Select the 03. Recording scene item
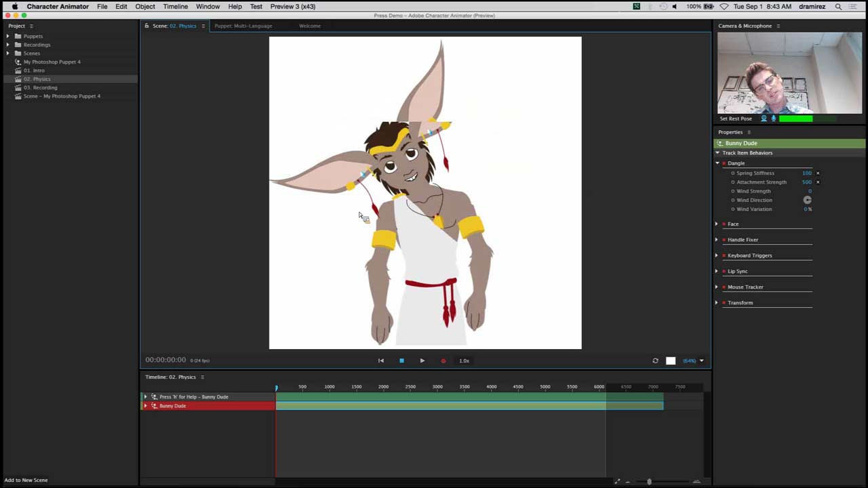Screen dimensions: 868x488 (40, 87)
